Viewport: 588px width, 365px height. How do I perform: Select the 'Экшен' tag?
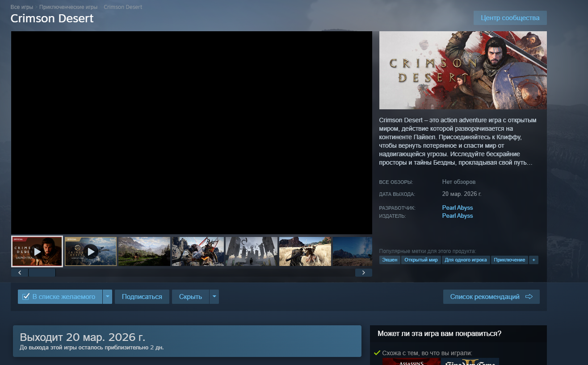[x=390, y=260]
